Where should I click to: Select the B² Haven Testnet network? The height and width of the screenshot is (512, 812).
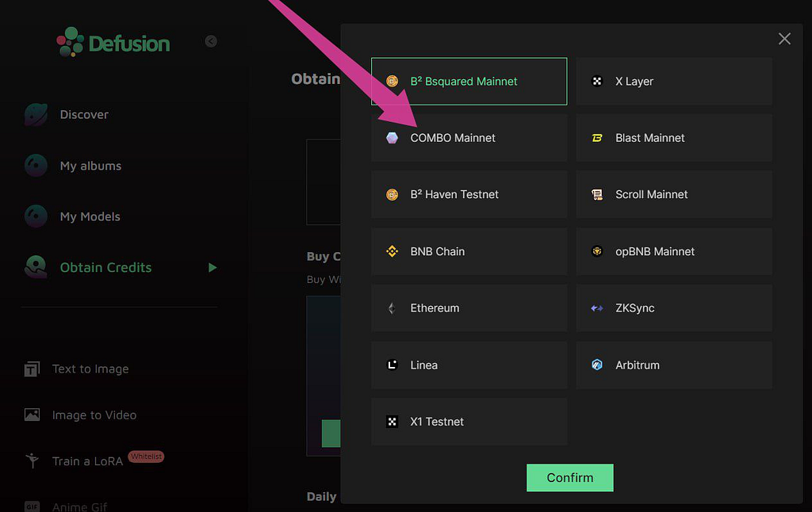469,195
